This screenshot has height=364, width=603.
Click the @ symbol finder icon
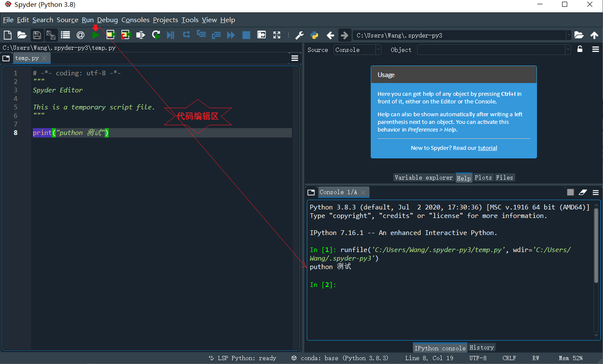[80, 35]
